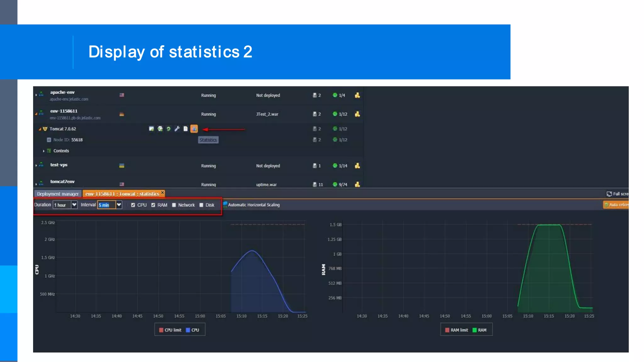
Task: Click Not deployed text for apache-env
Action: click(268, 95)
